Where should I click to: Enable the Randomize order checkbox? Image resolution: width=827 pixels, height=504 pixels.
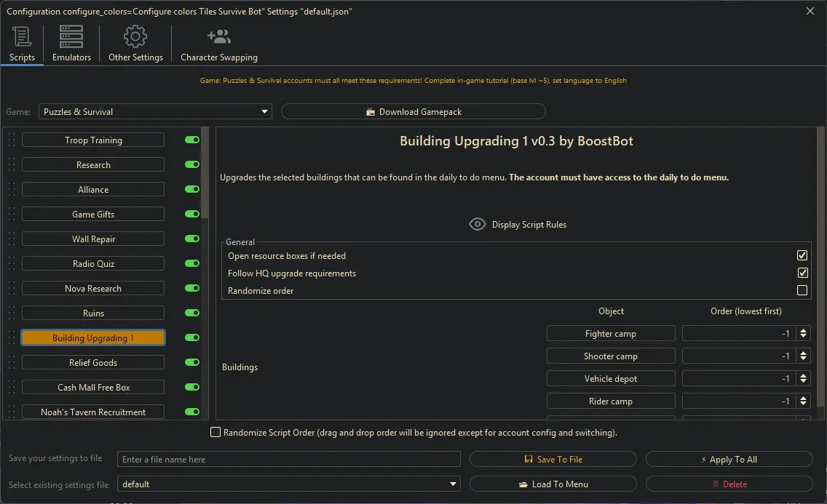802,291
